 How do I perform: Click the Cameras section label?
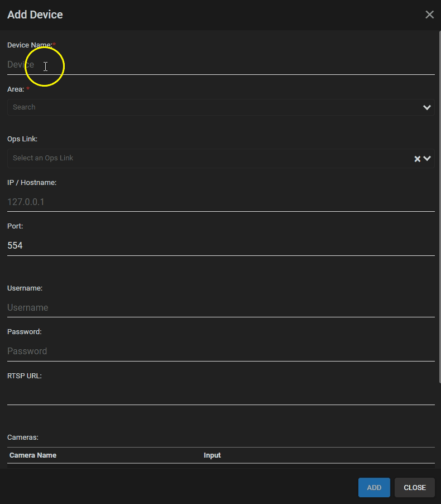pyautogui.click(x=23, y=438)
